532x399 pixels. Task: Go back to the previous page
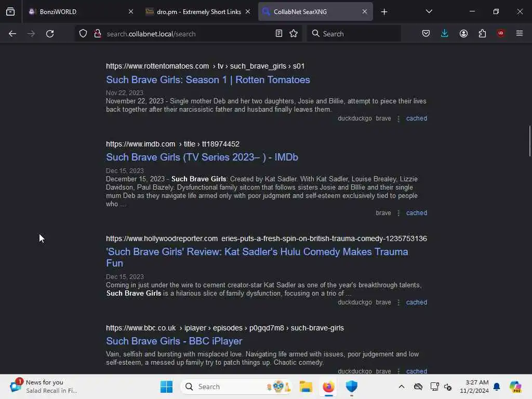12,34
